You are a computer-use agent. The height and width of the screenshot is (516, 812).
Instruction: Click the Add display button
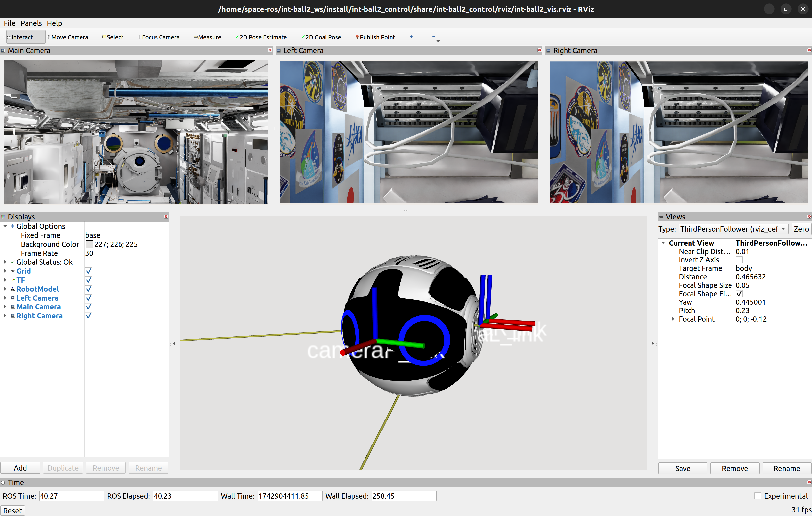[20, 468]
